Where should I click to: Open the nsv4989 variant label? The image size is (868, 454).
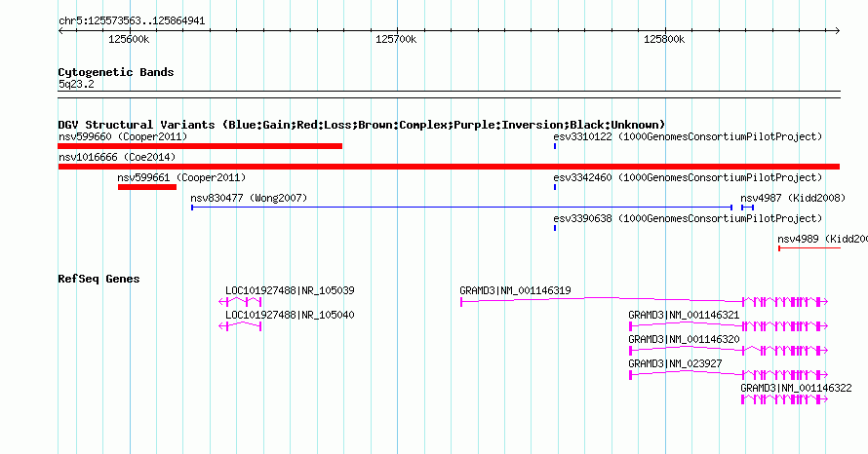[822, 239]
